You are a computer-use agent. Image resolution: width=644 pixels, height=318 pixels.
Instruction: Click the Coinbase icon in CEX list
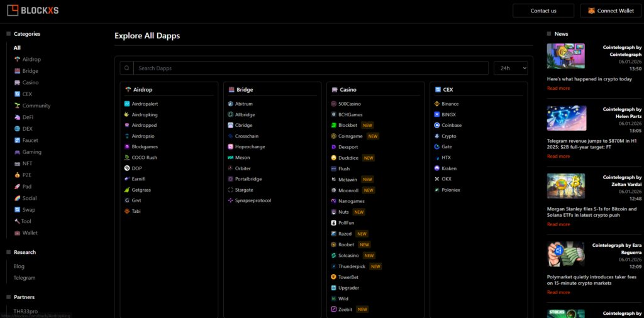[436, 125]
